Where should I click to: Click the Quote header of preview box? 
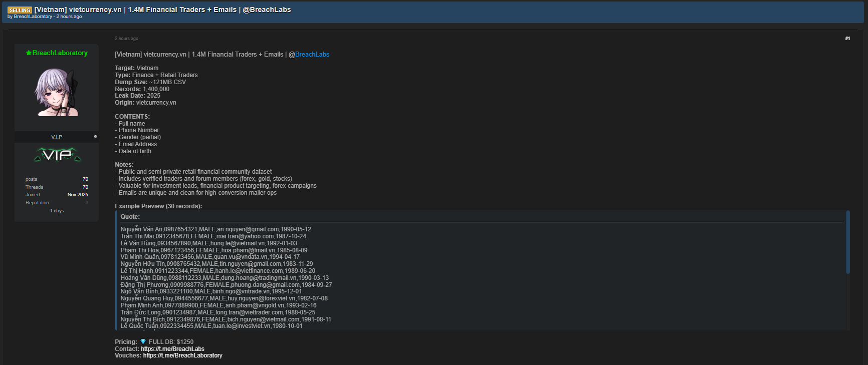130,217
